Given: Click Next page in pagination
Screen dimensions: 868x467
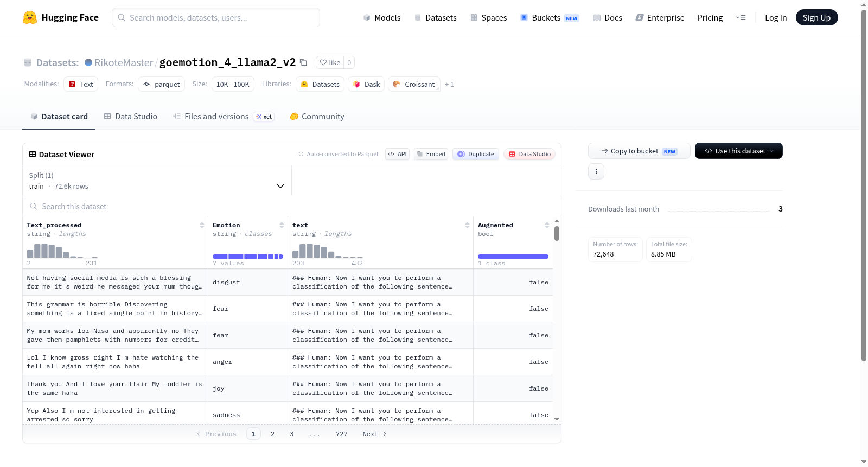Looking at the screenshot, I should pos(374,434).
